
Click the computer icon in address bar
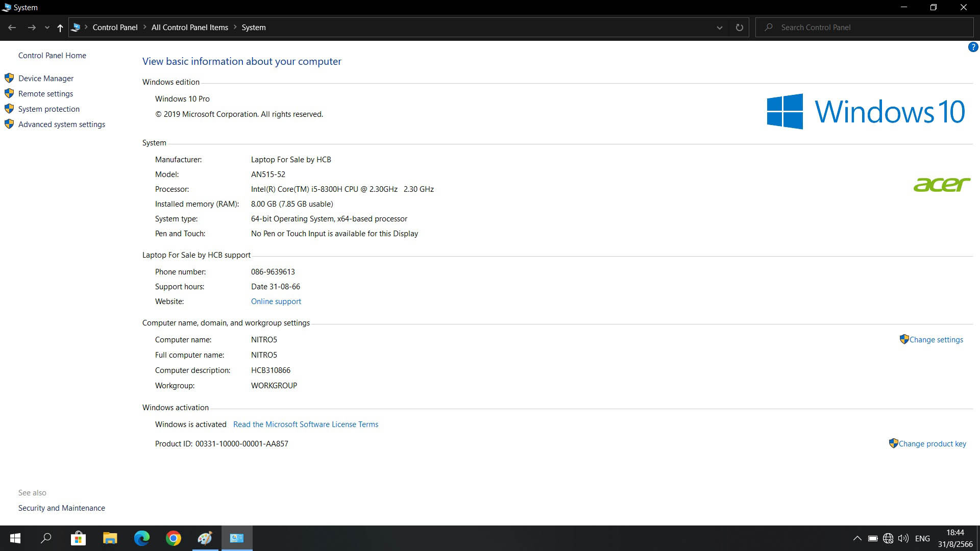(x=76, y=28)
